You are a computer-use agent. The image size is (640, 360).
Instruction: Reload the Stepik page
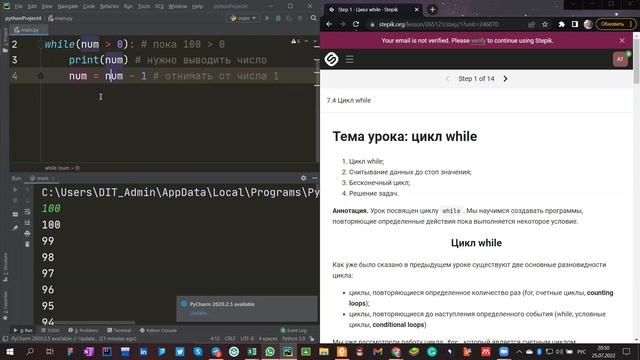pos(356,24)
